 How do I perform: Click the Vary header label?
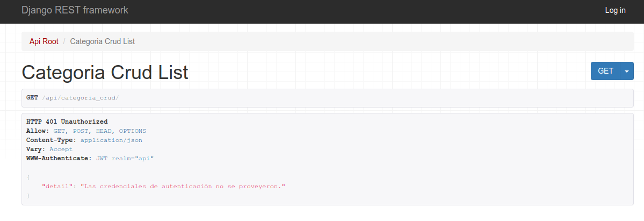(36, 149)
